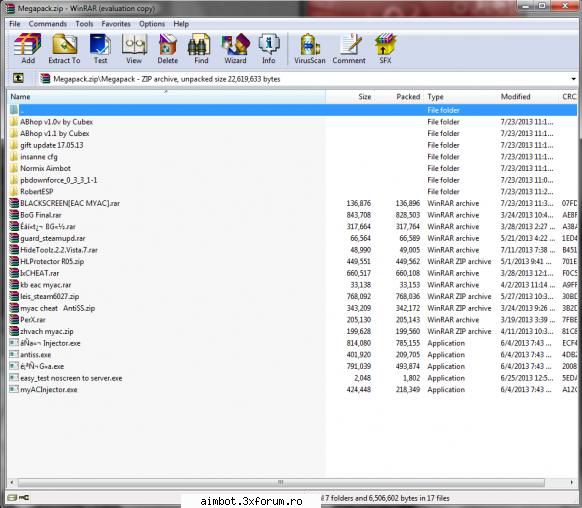Screen dimensions: 582x508
Task: Select the IxCHEAT.rar file name
Action: (x=40, y=273)
